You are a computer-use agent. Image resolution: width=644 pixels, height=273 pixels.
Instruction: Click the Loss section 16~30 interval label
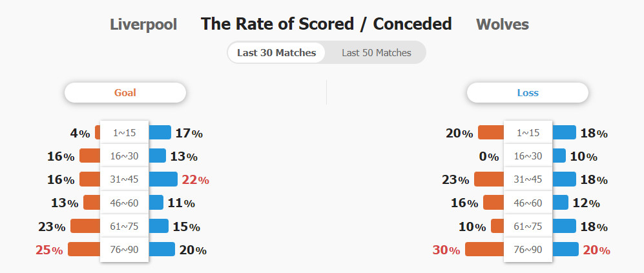(528, 156)
